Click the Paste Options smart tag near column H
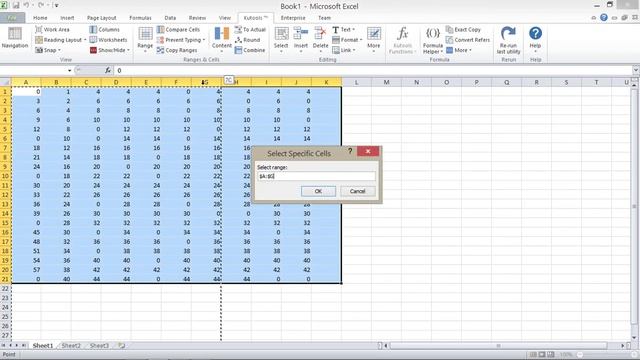Viewport: 640px width, 360px height. click(229, 80)
